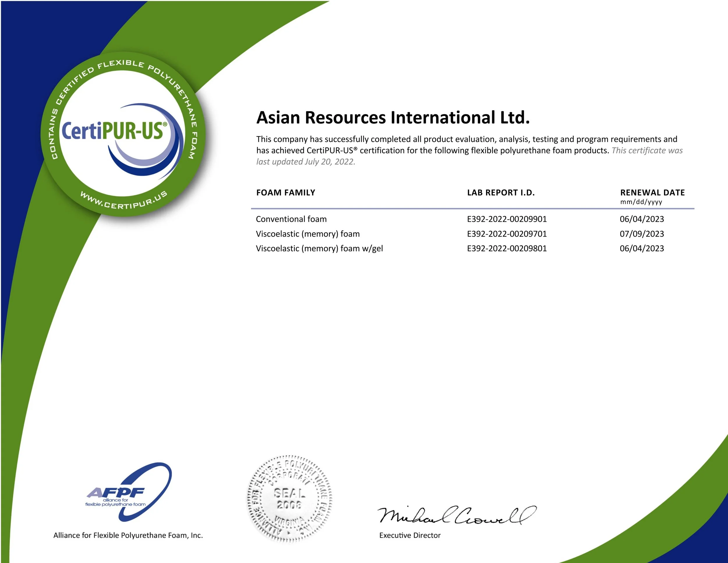Click the AFPF alliance logo
This screenshot has width=728, height=563.
[128, 492]
